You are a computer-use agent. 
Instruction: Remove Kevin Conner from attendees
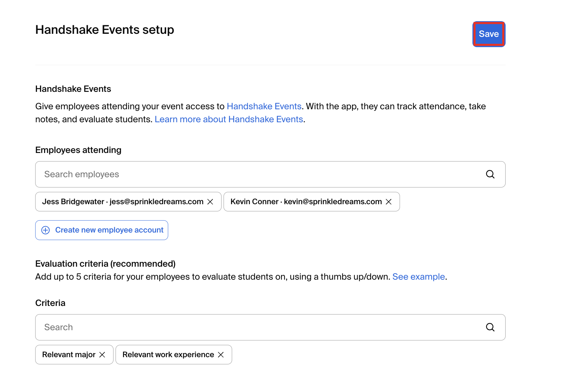pos(389,201)
